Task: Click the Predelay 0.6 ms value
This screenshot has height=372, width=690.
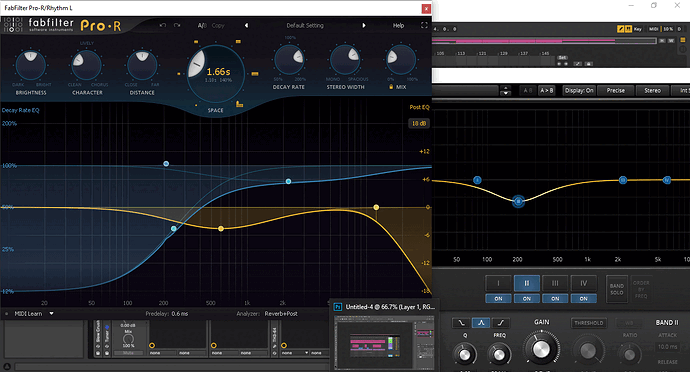Action: click(180, 313)
